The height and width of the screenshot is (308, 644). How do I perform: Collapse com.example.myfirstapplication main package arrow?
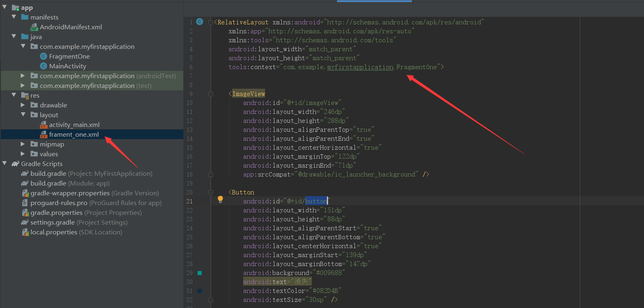click(x=23, y=46)
